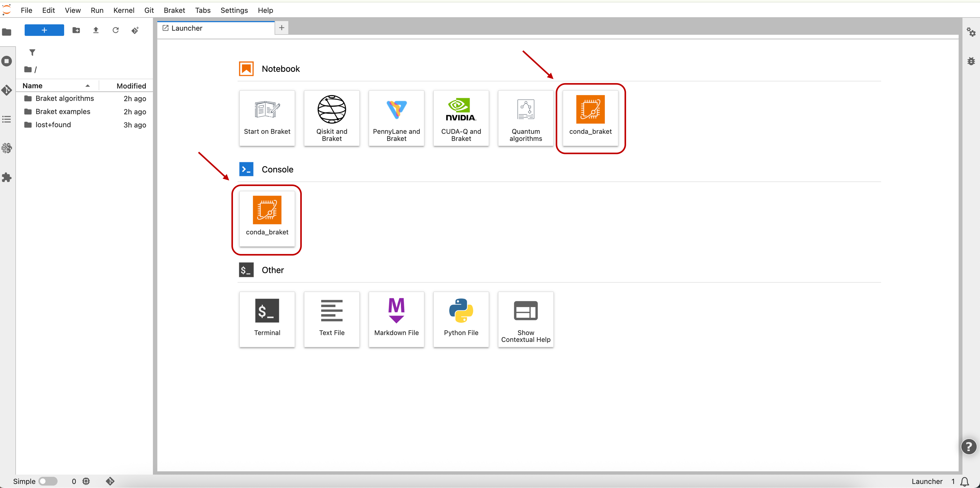Launch a conda_braket notebook
Image resolution: width=980 pixels, height=488 pixels.
[x=590, y=118]
